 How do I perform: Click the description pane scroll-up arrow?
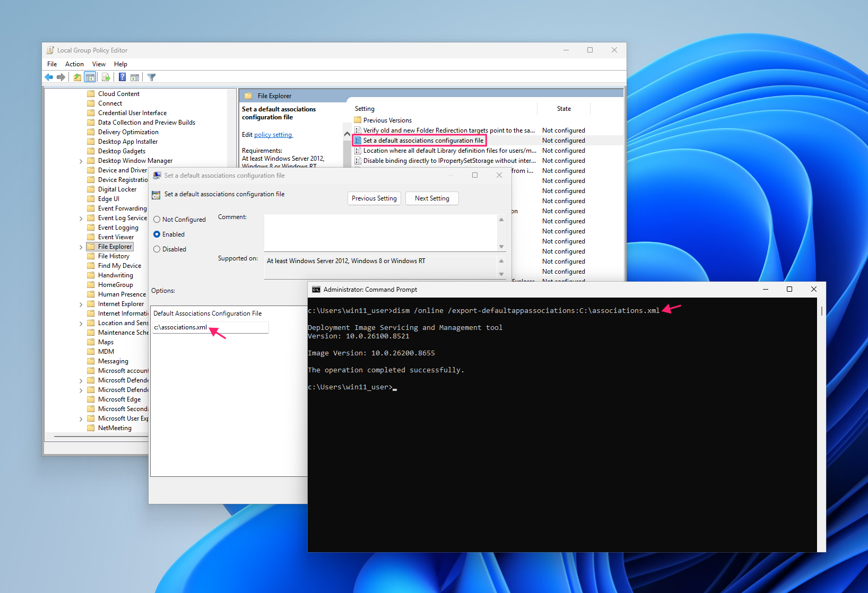[347, 134]
